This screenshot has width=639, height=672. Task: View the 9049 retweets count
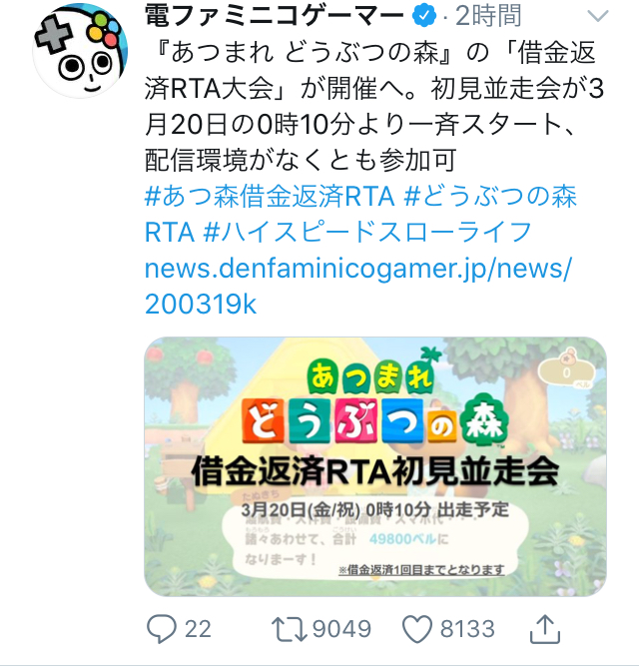tap(341, 629)
